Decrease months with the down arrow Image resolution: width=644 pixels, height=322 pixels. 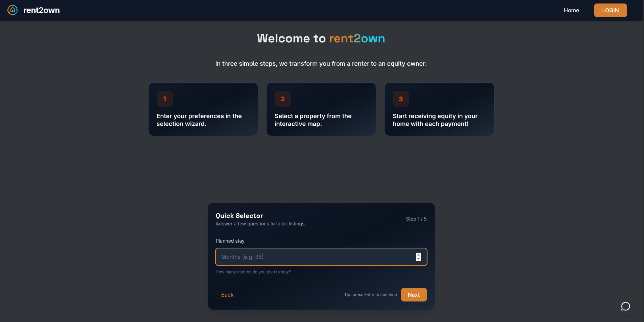pos(418,259)
